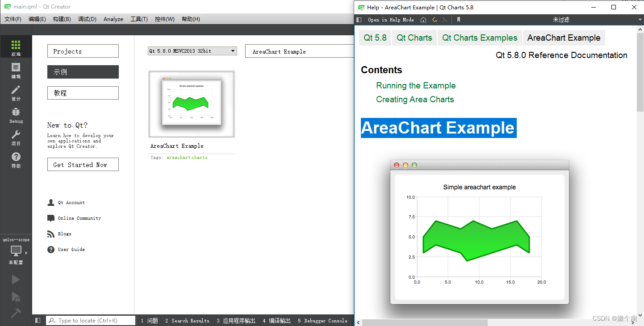Click Help window horizontal scrollbar
The image size is (644, 326).
tap(424, 322)
